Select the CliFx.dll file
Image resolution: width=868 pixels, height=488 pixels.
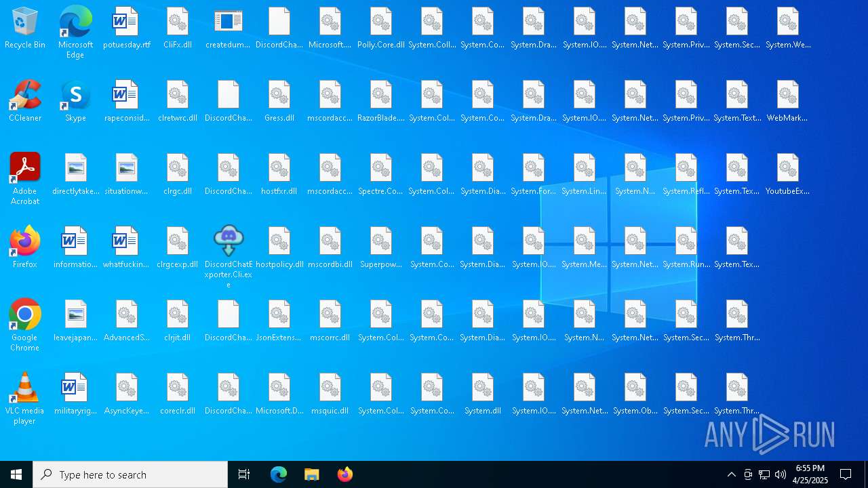click(178, 28)
